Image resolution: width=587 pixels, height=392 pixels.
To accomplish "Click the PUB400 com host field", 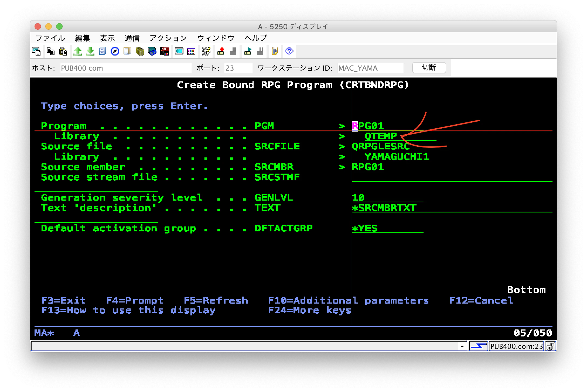I will pyautogui.click(x=125, y=68).
